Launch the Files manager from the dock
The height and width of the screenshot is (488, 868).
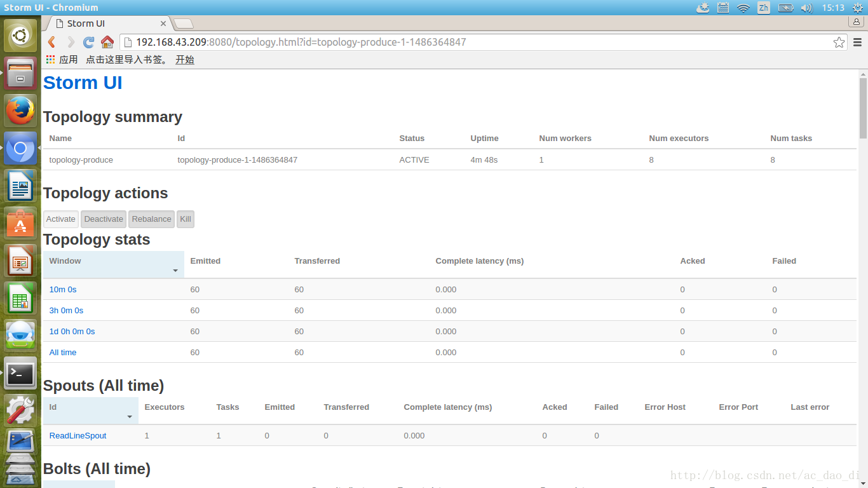pyautogui.click(x=20, y=73)
